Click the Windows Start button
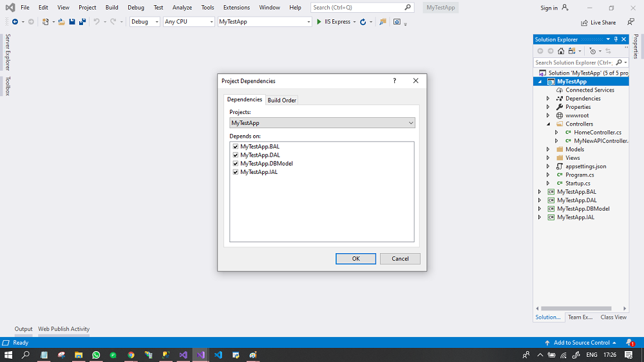The width and height of the screenshot is (644, 362). coord(8,355)
